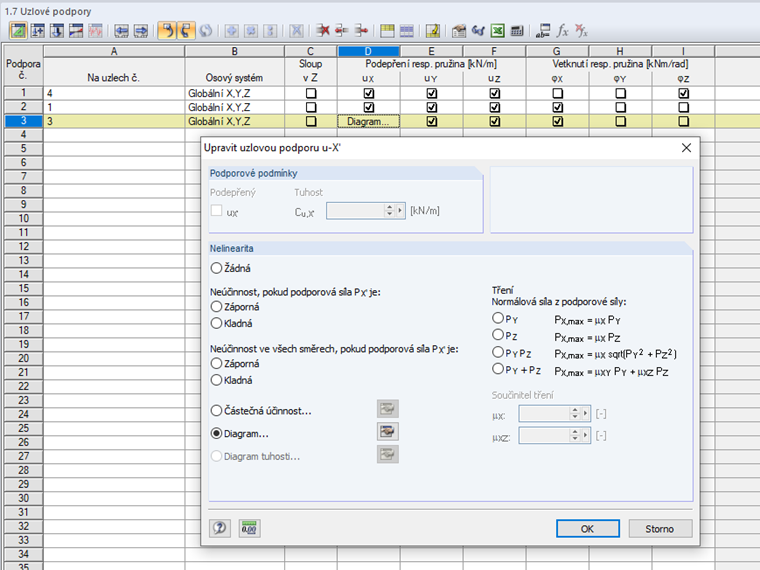
Task: Choose friction option PY
Action: [498, 318]
